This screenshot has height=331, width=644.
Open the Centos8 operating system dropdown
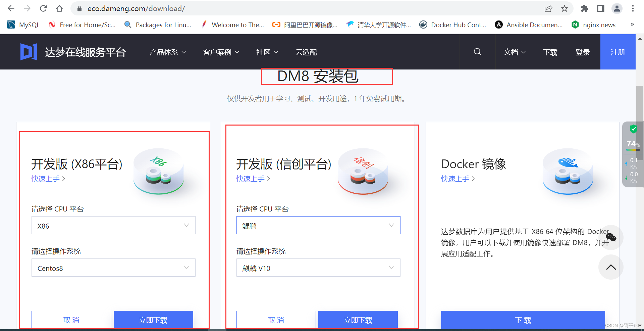[x=113, y=268]
